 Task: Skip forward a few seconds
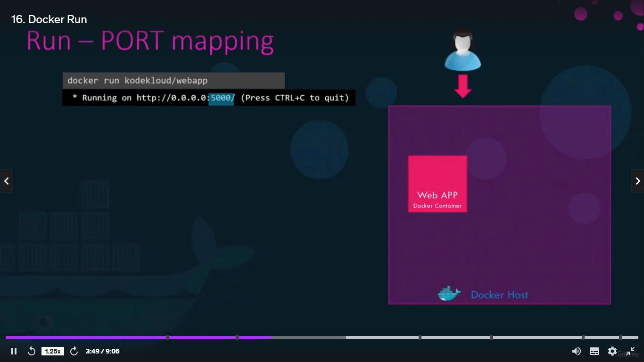click(x=74, y=351)
